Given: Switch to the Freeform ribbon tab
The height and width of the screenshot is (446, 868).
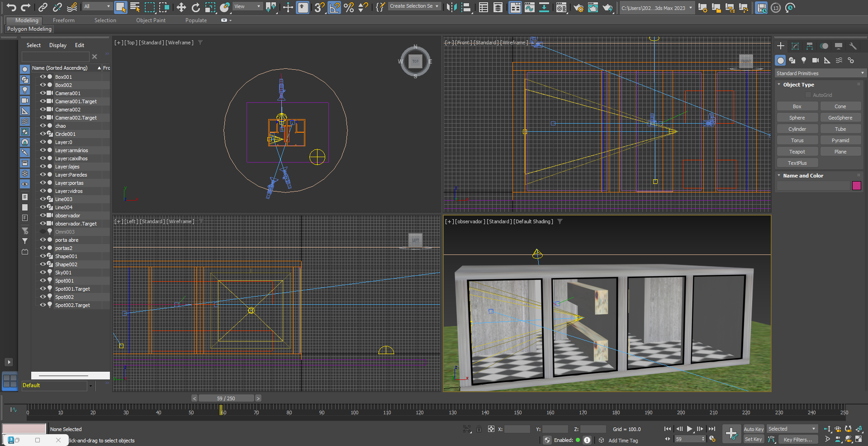Looking at the screenshot, I should tap(64, 20).
